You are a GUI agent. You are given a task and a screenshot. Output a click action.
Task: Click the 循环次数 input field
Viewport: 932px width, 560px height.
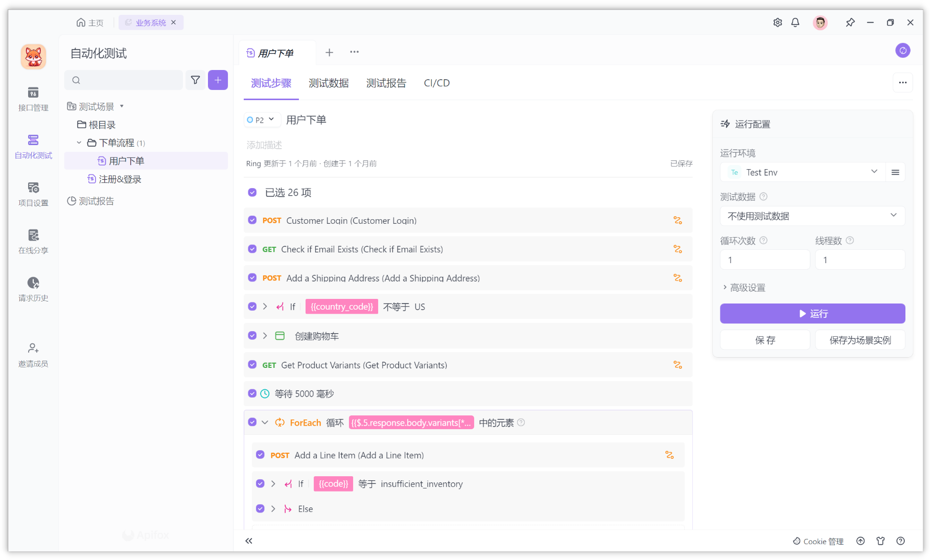[764, 260]
